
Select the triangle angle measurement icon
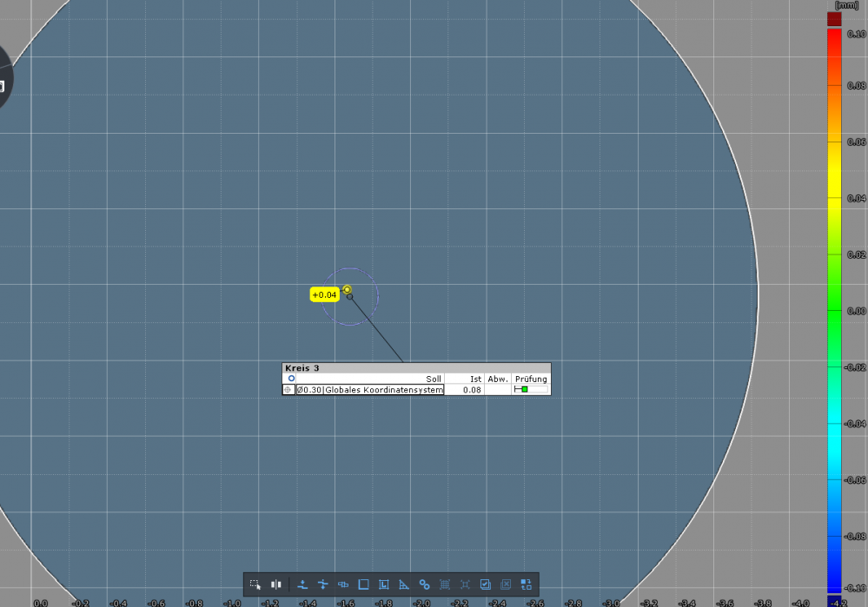tap(404, 584)
